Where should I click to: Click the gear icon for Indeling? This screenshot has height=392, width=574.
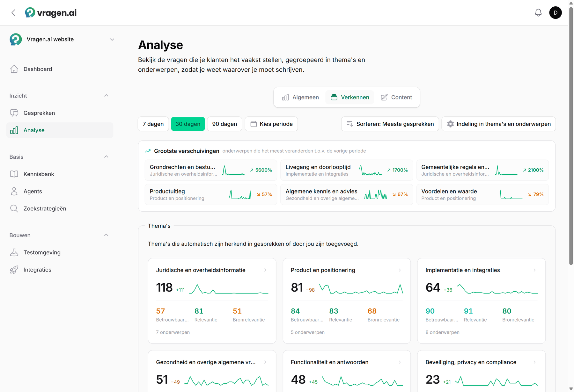[450, 124]
